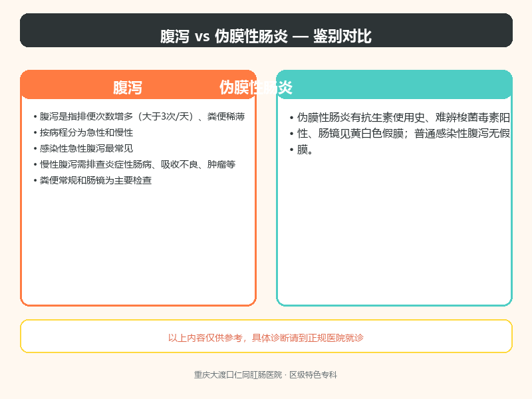Click the title 腹泻 vs 伪膜性肠炎 — 鉴别对比
The height and width of the screenshot is (399, 532).
tap(265, 36)
